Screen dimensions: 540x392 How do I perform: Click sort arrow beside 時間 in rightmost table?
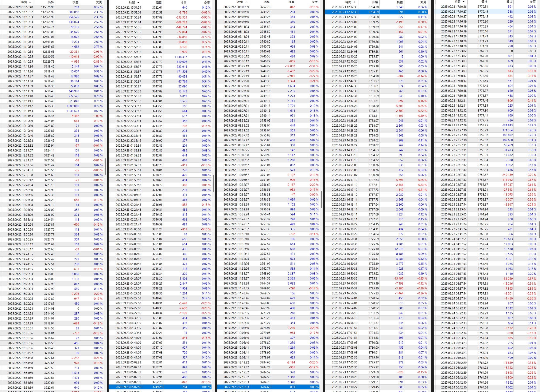tap(464, 2)
